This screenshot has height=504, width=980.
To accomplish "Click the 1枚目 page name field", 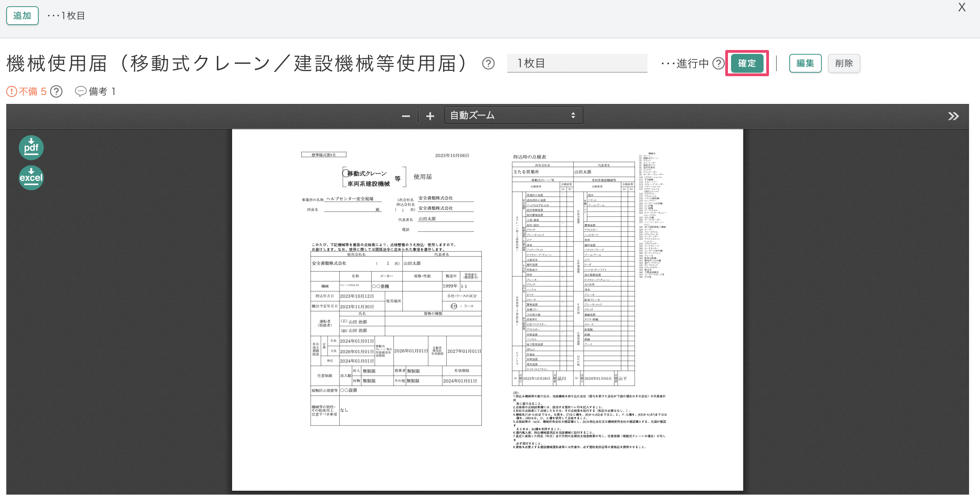I will (577, 63).
